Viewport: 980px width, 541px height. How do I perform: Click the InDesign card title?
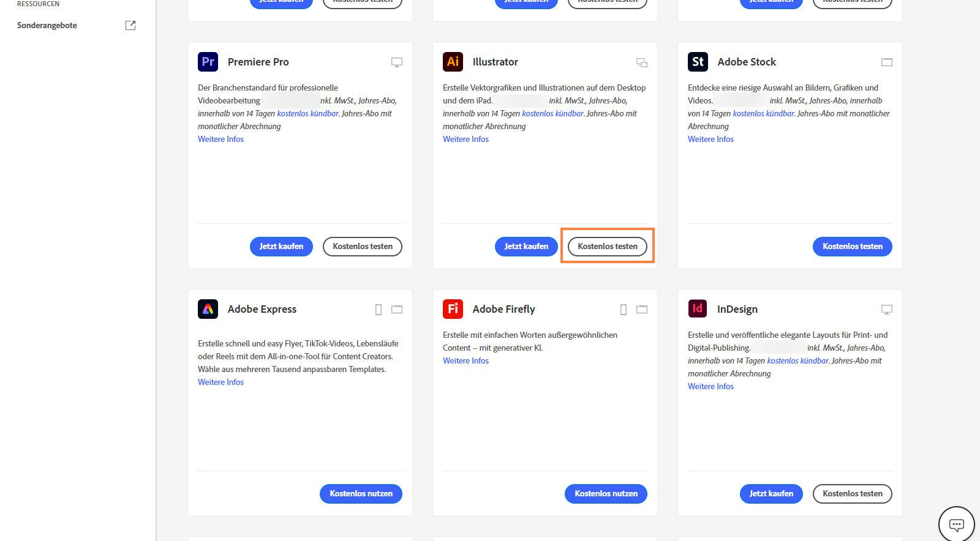tap(737, 309)
